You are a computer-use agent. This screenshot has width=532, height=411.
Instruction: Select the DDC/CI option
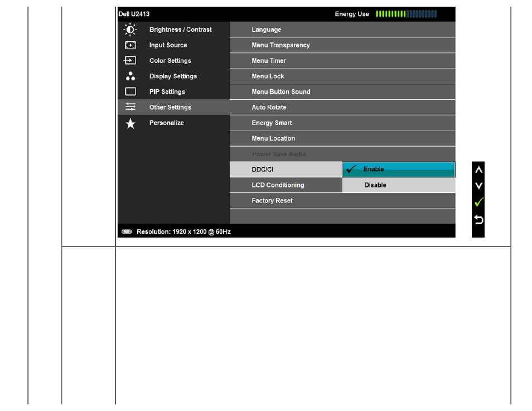[x=286, y=170]
